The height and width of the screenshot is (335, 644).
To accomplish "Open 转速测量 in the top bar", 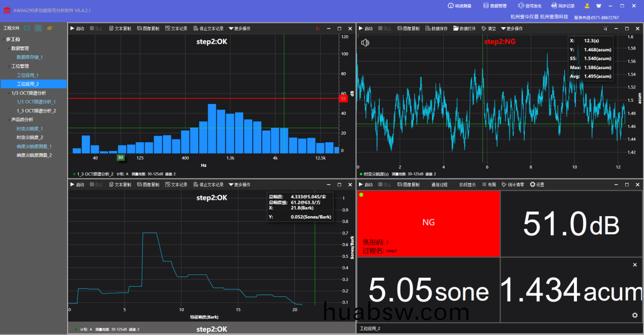I will [x=450, y=6].
